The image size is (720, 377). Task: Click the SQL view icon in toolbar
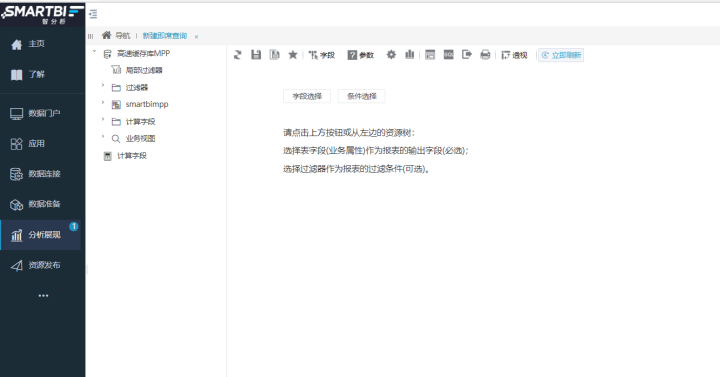(448, 55)
